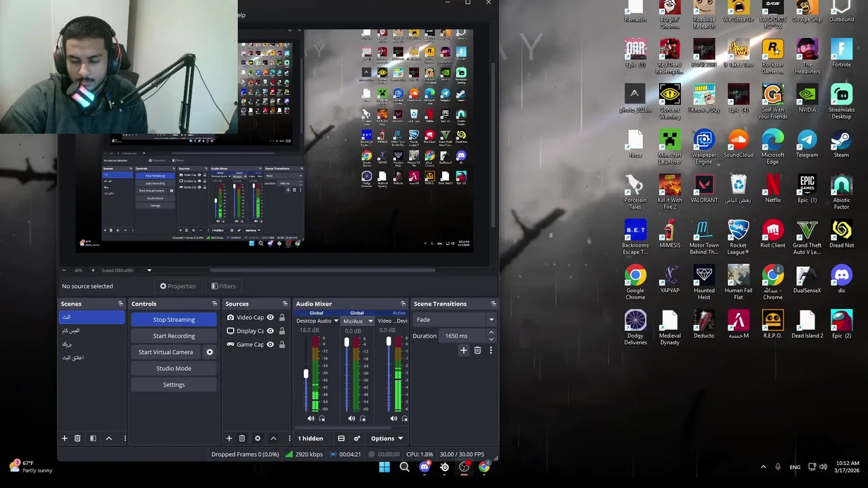The height and width of the screenshot is (488, 868).
Task: Hide the Game Capture source
Action: tap(271, 344)
